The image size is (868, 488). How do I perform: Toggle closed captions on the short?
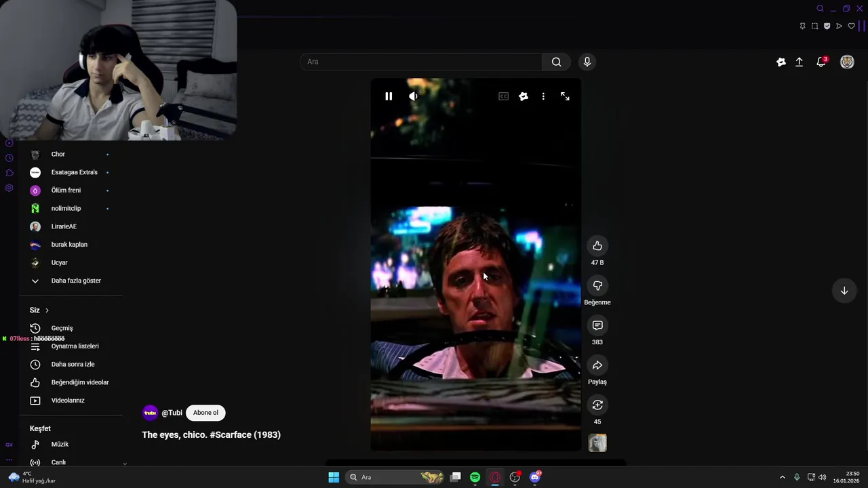503,96
